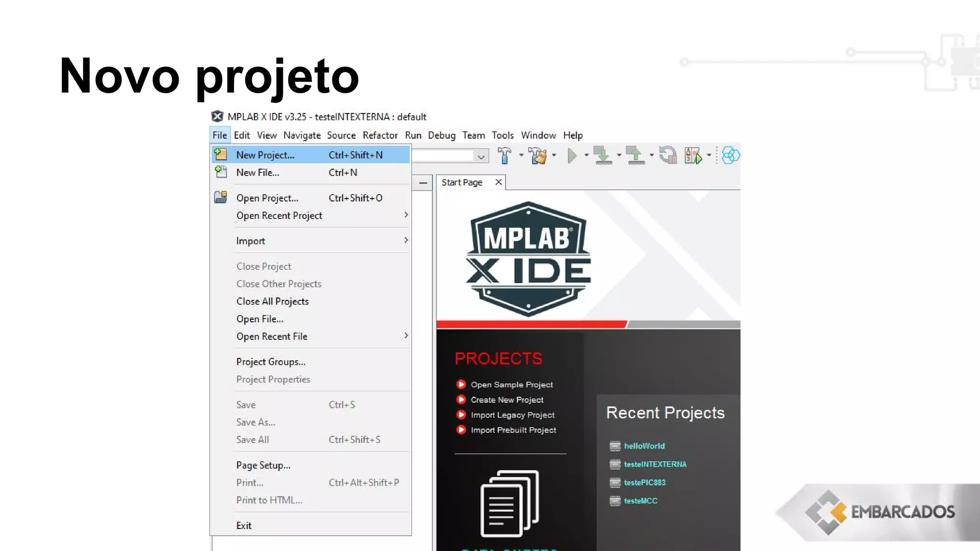This screenshot has width=980, height=551.
Task: Click the New File menu icon
Action: tap(221, 172)
